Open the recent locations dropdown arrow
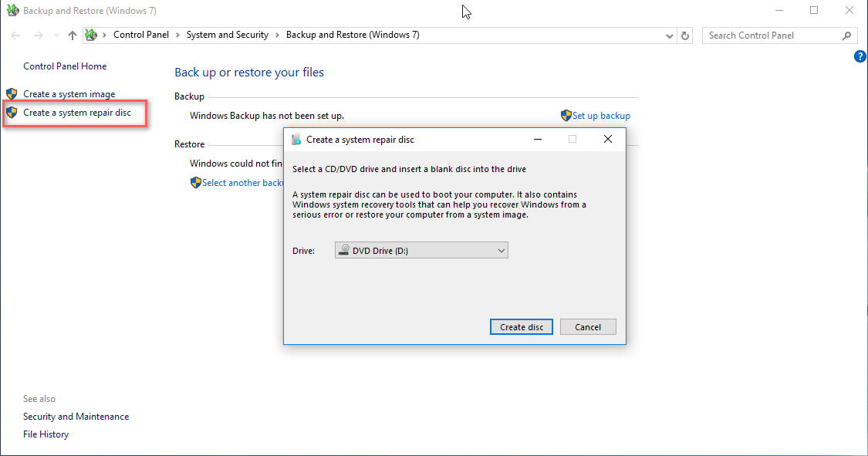Screen dimensions: 868x456 tap(56, 35)
